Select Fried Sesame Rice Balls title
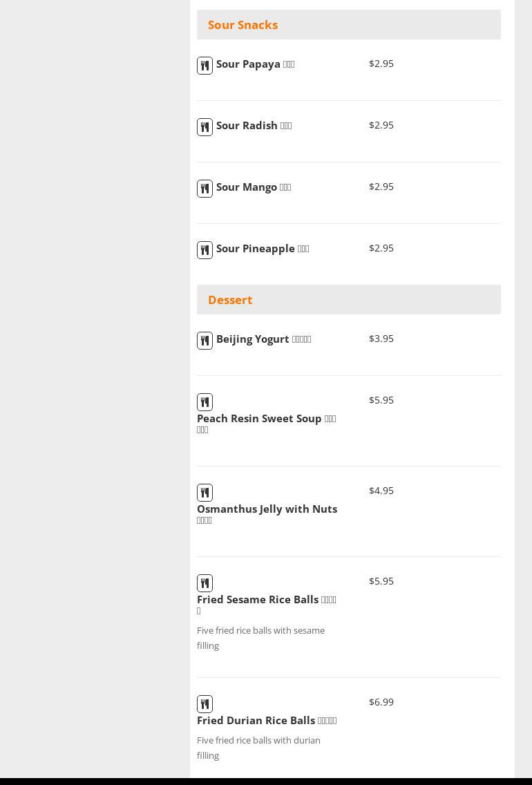Image resolution: width=532 pixels, height=785 pixels. point(258,600)
